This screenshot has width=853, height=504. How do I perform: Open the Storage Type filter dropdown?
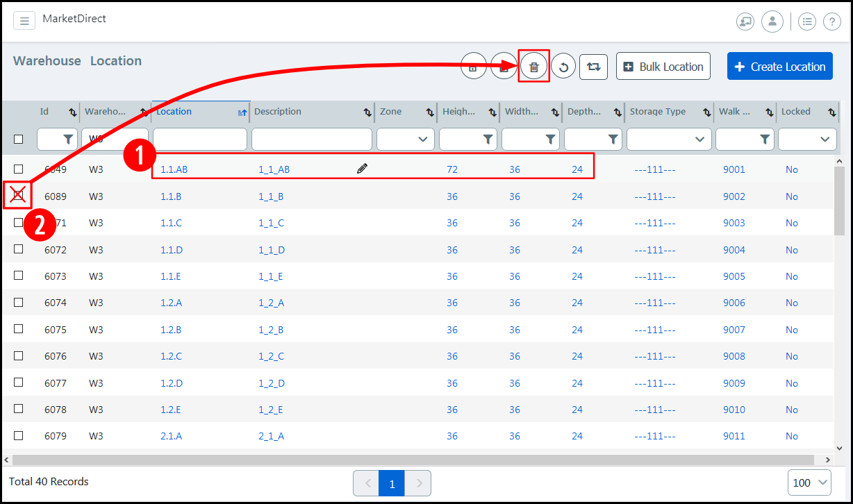[699, 140]
